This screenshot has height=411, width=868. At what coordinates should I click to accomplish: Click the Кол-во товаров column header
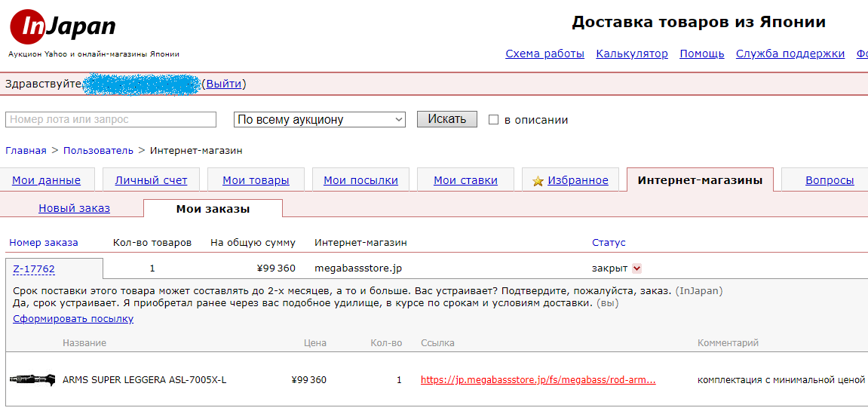(x=152, y=243)
